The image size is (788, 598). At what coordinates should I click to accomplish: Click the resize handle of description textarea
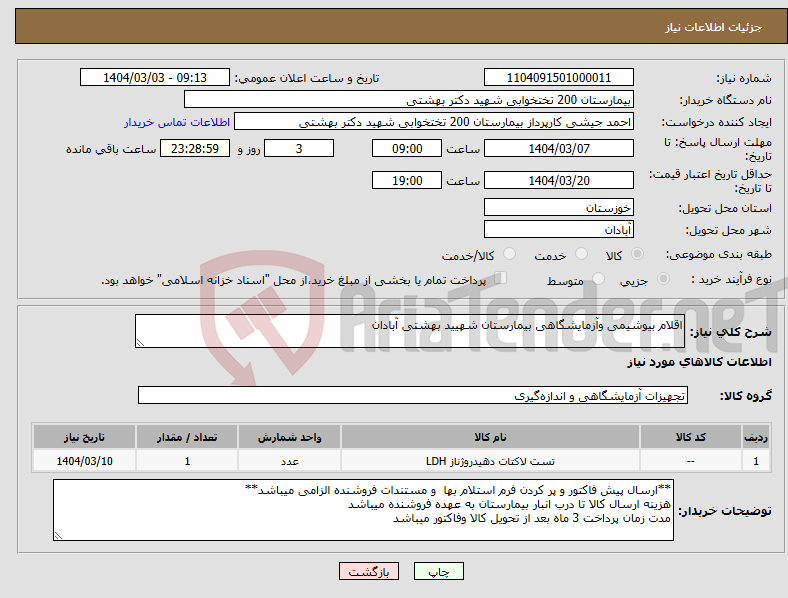(140, 343)
